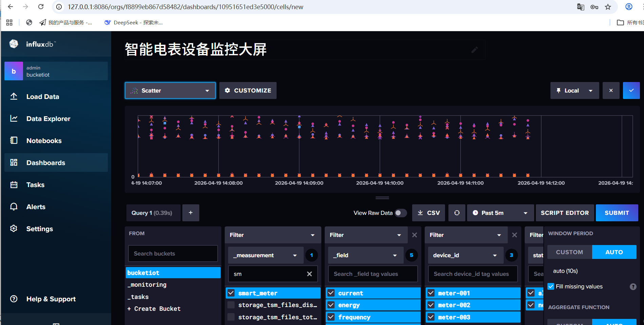
Task: Open Data Explorer graph icon
Action: tap(14, 118)
